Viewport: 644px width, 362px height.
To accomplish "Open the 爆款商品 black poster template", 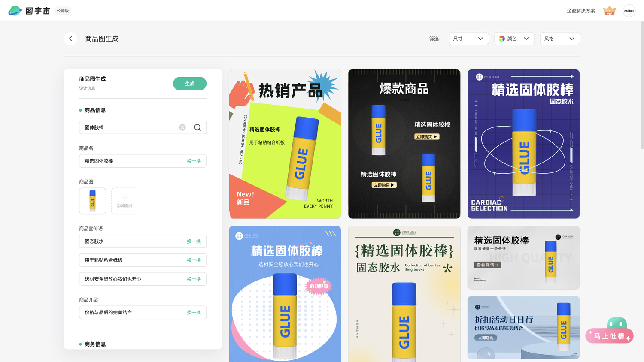I will 404,144.
